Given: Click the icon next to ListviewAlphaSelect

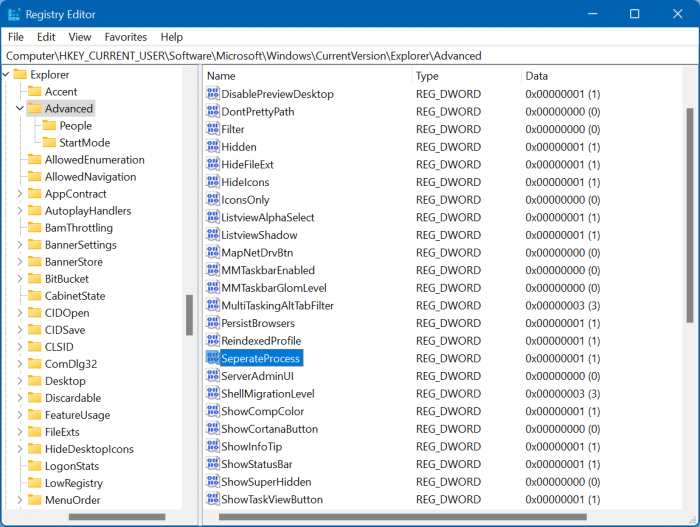Looking at the screenshot, I should coord(212,217).
